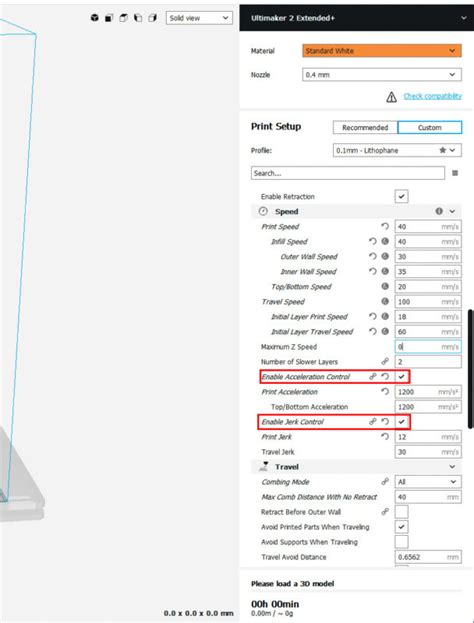Click the Travel Avoid Distance field
Screen dimensions: 474x623
tap(428, 557)
